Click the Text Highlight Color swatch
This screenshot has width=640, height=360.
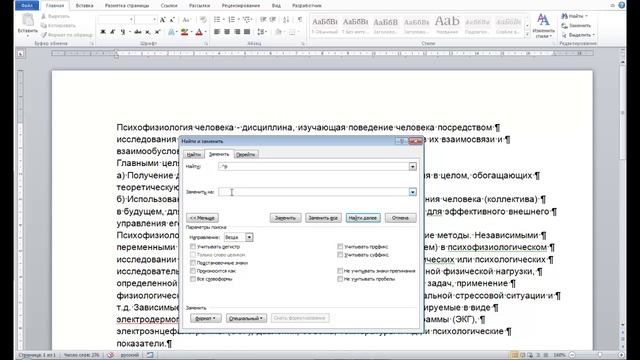point(184,32)
